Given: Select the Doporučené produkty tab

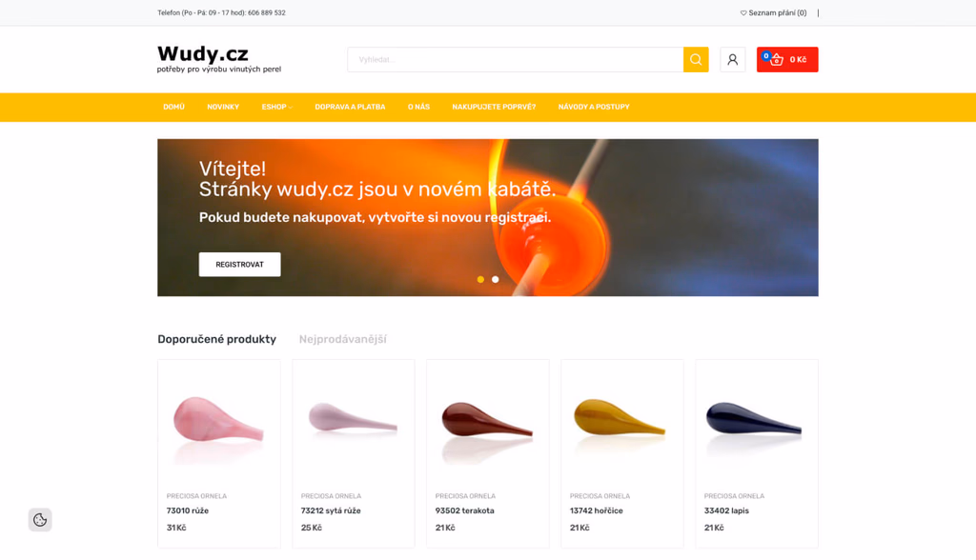Looking at the screenshot, I should [216, 339].
